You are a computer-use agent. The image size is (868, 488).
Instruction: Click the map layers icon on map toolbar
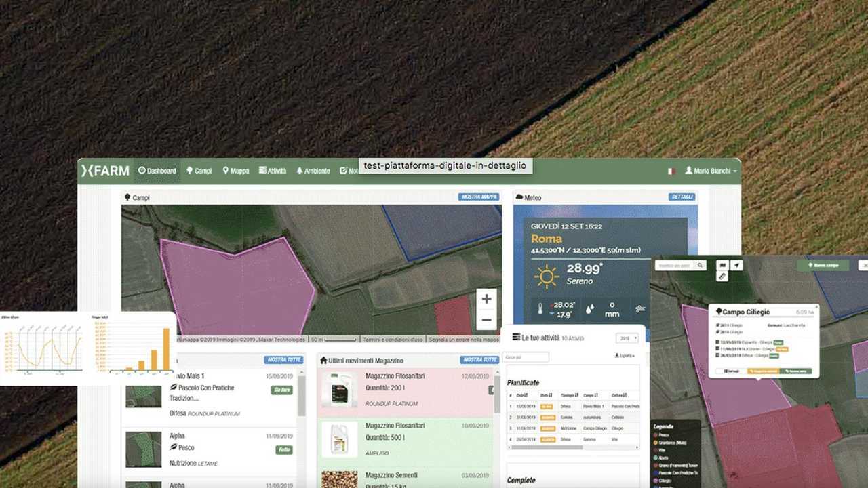pos(723,265)
